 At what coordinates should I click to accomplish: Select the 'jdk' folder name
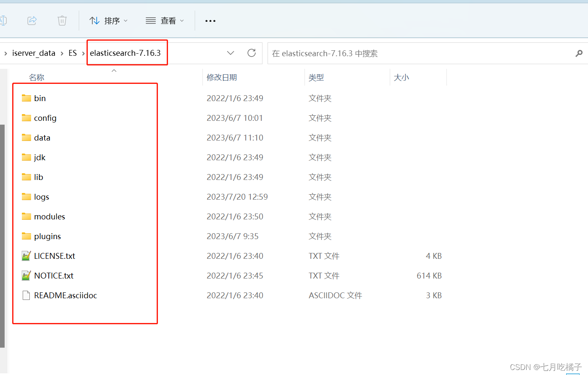[40, 157]
